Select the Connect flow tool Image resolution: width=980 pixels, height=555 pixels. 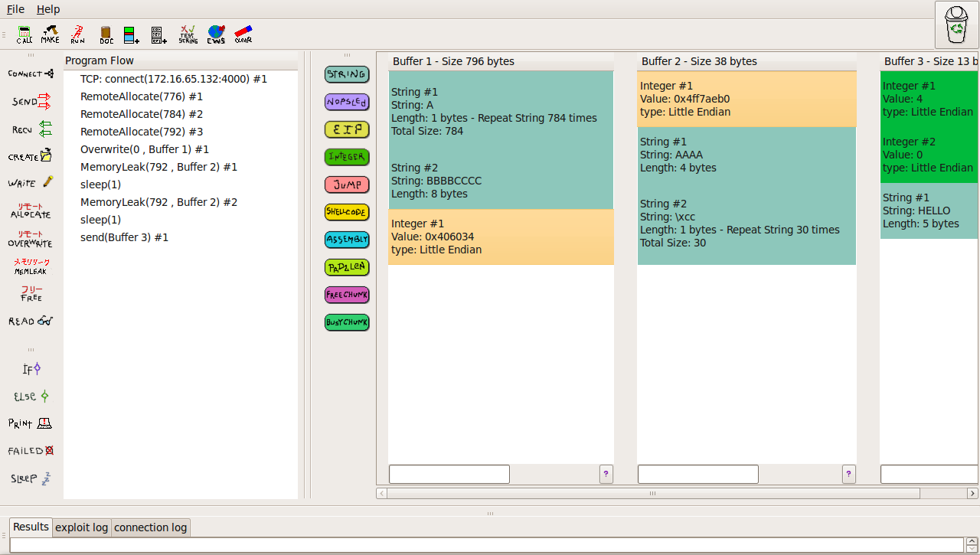tap(31, 74)
